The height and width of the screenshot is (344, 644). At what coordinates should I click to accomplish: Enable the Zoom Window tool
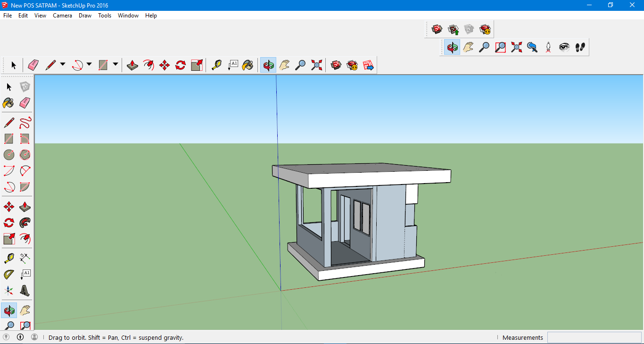point(500,47)
